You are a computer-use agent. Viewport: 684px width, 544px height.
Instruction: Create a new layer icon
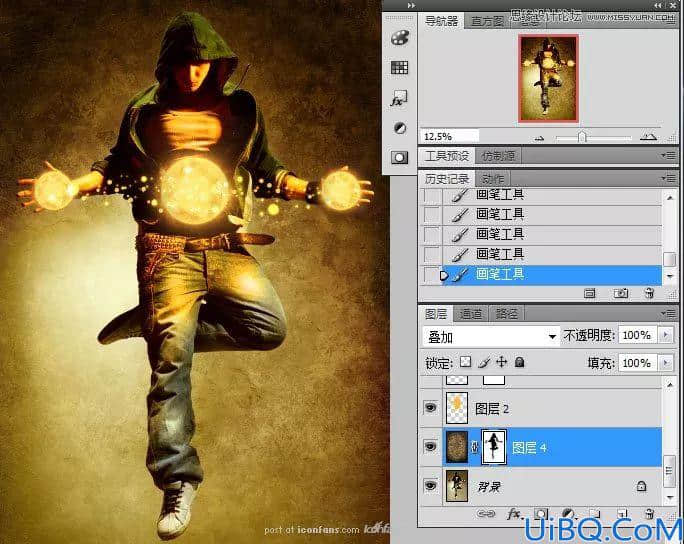[622, 513]
